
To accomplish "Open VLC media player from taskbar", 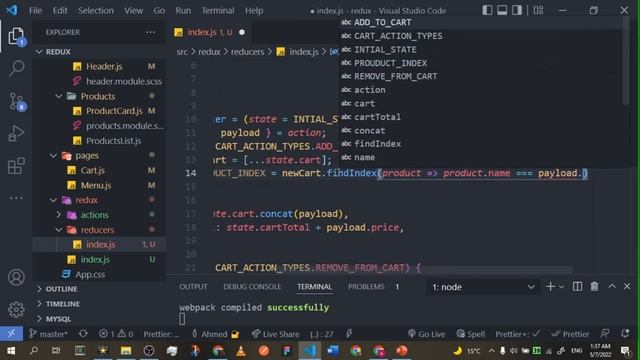I will [241, 351].
